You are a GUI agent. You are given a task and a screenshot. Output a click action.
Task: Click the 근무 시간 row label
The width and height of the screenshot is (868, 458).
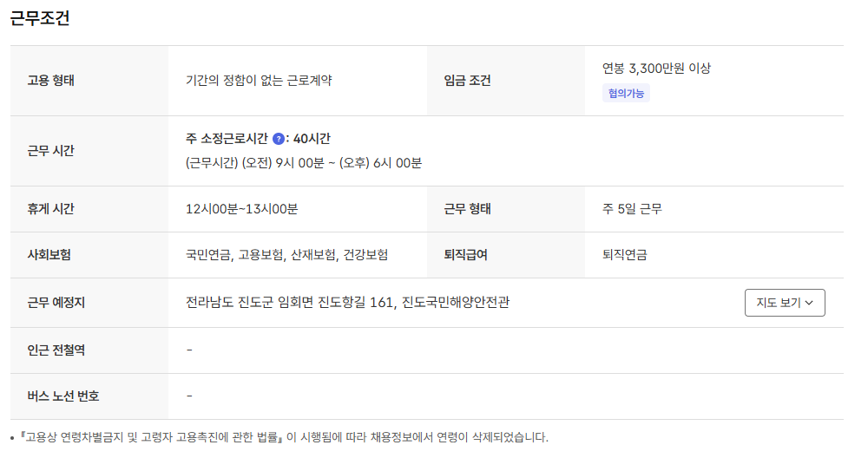coord(51,151)
